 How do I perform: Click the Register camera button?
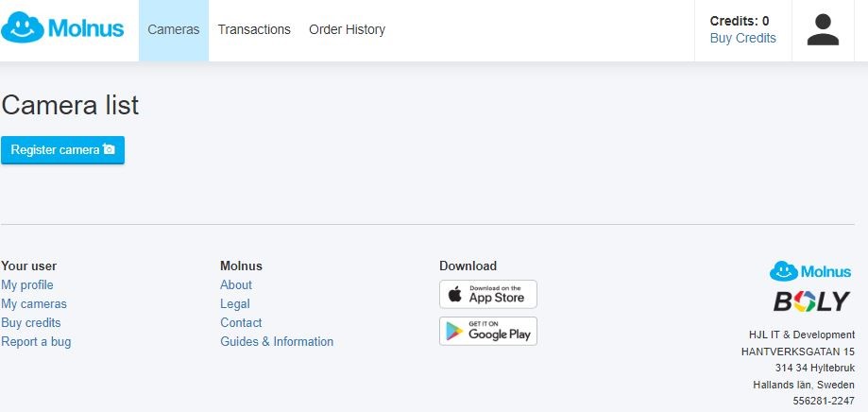[62, 150]
